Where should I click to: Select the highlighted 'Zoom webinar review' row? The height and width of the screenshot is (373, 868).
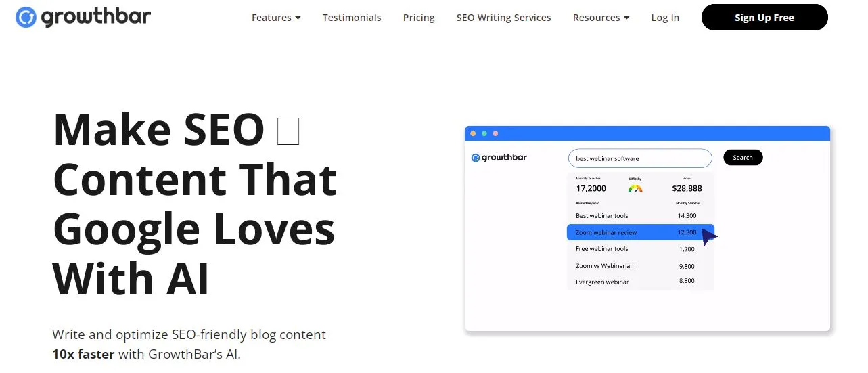pyautogui.click(x=640, y=232)
